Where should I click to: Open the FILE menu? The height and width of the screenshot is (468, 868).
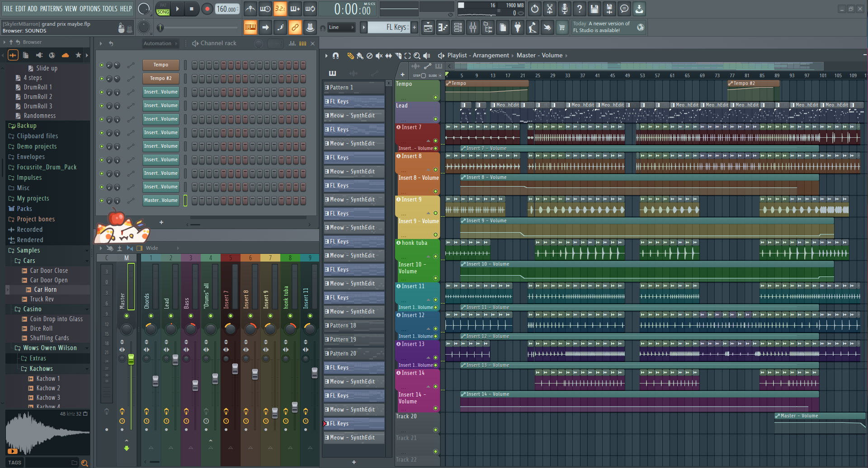8,9
